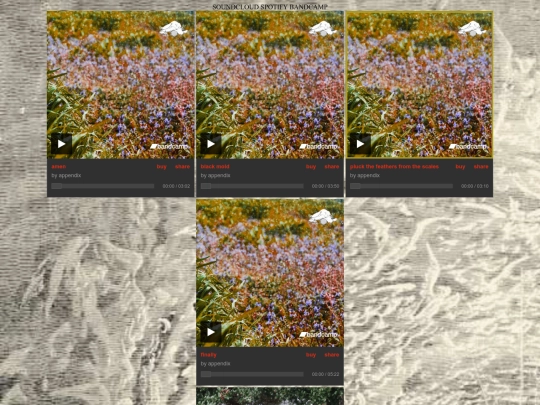Open the "black mold" track title link

click(x=215, y=167)
